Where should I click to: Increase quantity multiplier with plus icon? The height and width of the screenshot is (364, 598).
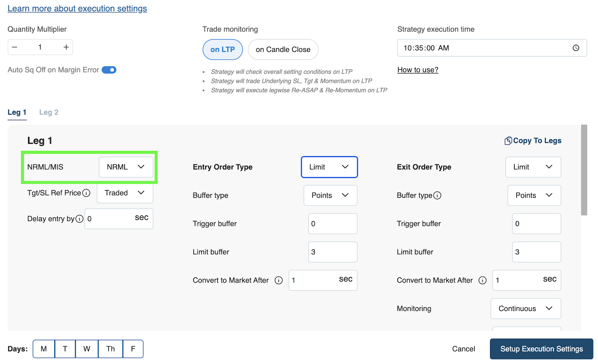(x=66, y=47)
